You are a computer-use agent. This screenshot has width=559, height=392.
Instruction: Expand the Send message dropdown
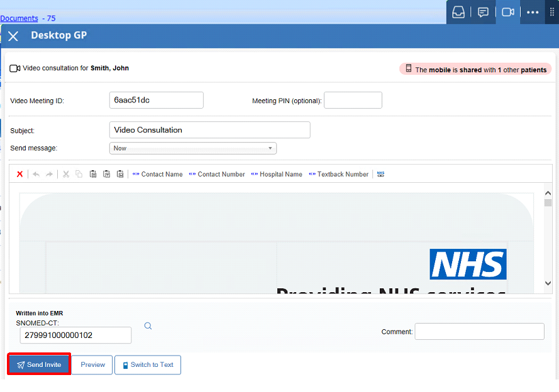point(192,148)
